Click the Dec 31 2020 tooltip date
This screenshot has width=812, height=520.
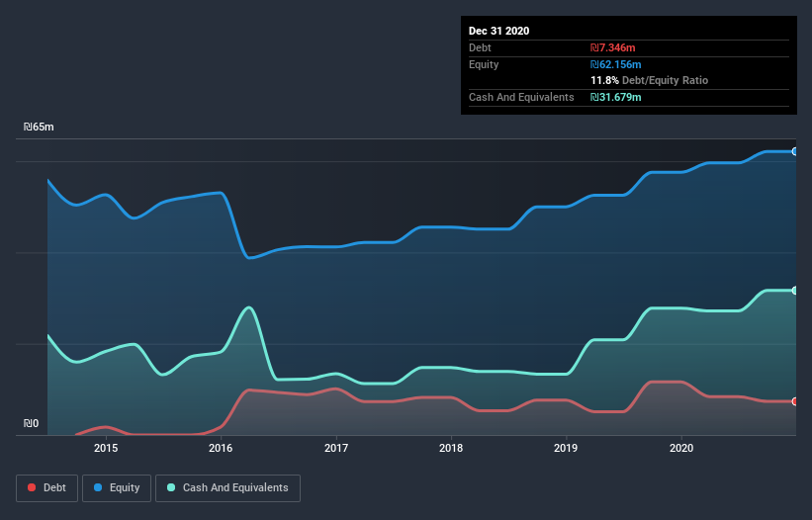click(498, 31)
